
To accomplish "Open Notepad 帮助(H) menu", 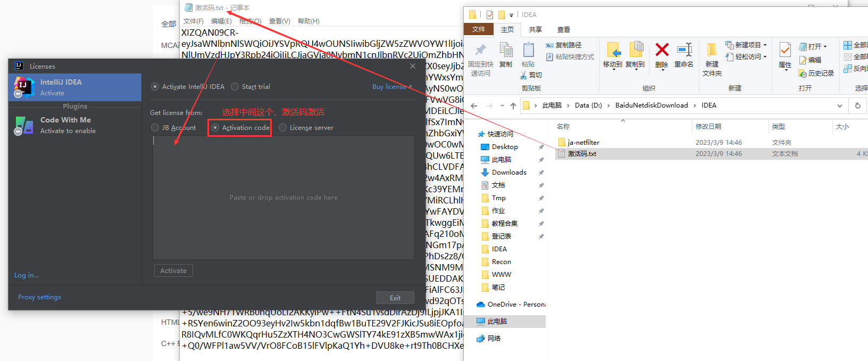I will [x=308, y=21].
